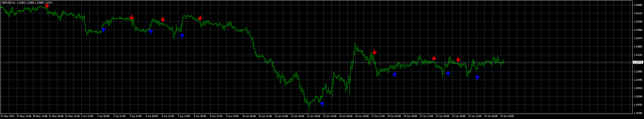Image resolution: width=644 pixels, height=119 pixels.
Task: Select the red sell arrow above 3 Jun 13:00
Action: click(x=132, y=17)
